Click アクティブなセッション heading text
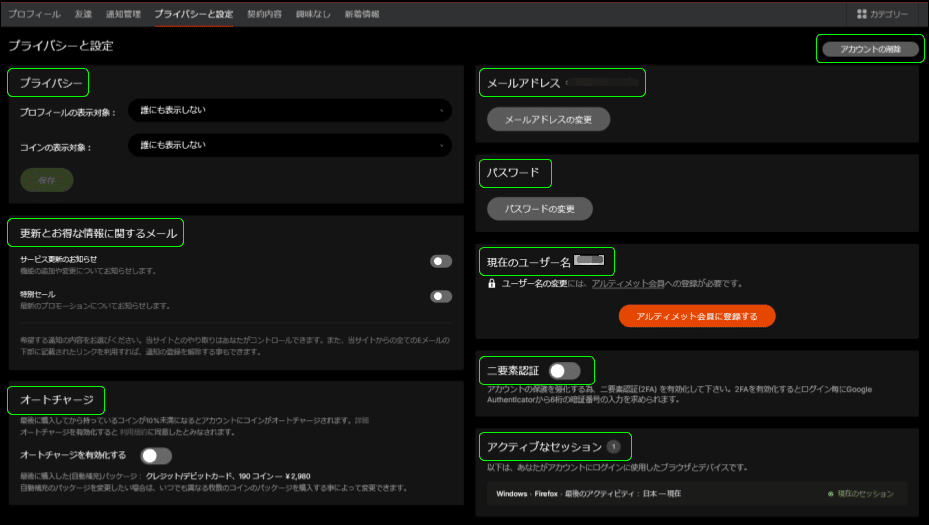Viewport: 929px width, 525px height. [x=544, y=447]
